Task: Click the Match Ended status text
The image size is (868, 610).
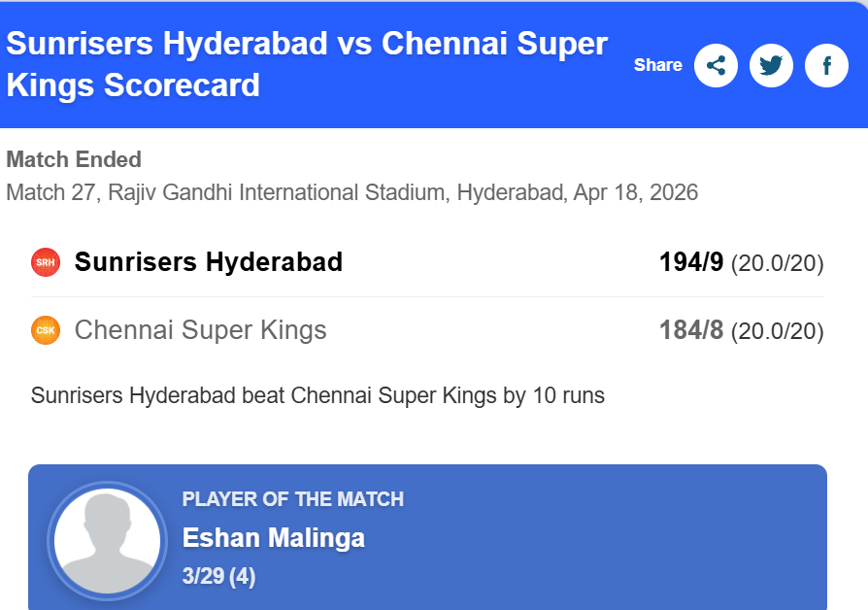Action: [x=74, y=159]
